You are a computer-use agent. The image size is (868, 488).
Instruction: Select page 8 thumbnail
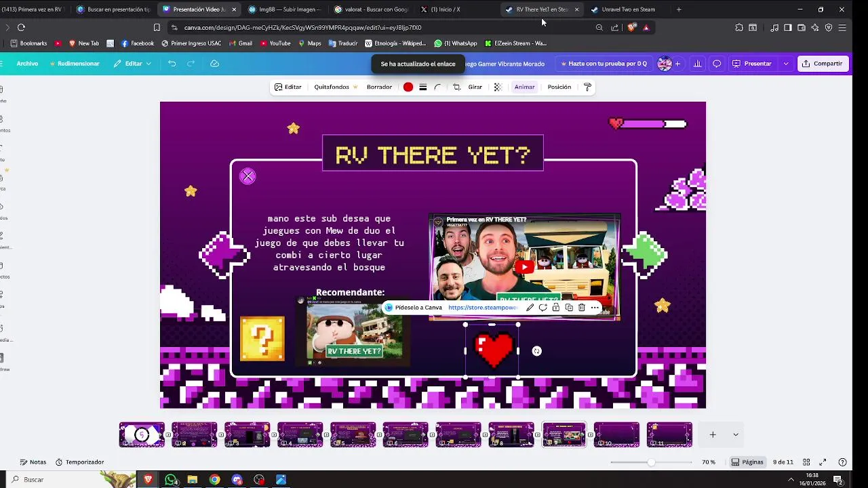[x=511, y=434]
